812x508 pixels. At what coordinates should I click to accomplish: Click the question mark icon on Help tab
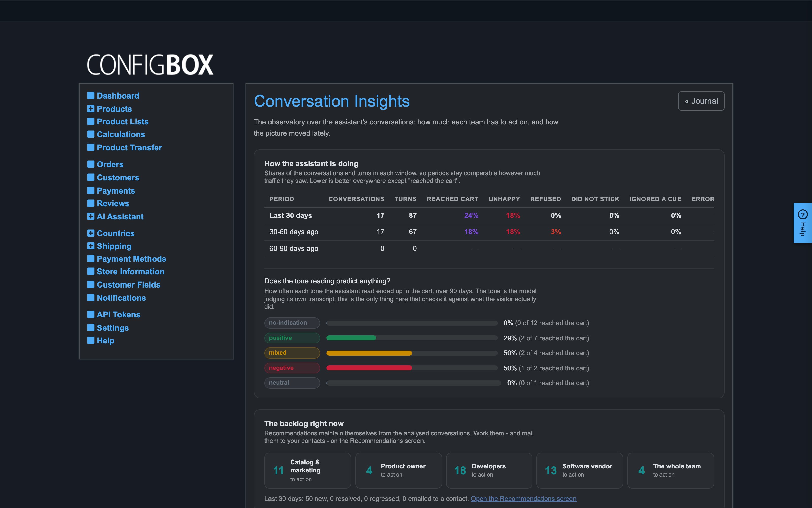pos(803,214)
